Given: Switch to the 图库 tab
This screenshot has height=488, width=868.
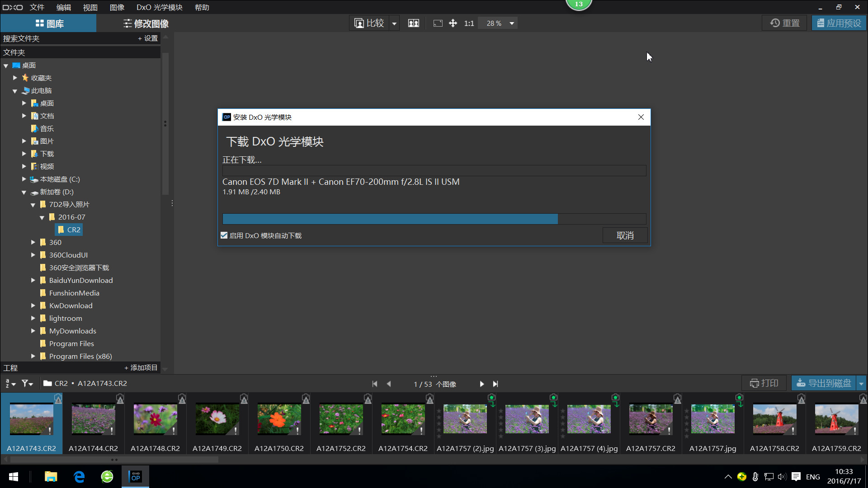Looking at the screenshot, I should click(x=48, y=23).
